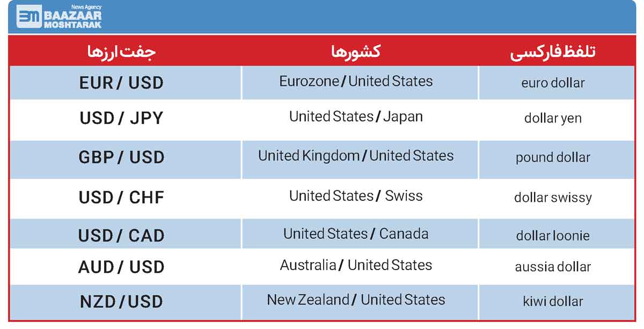The image size is (644, 329).
Task: Select the United Kingdom / United States cell
Action: [360, 157]
